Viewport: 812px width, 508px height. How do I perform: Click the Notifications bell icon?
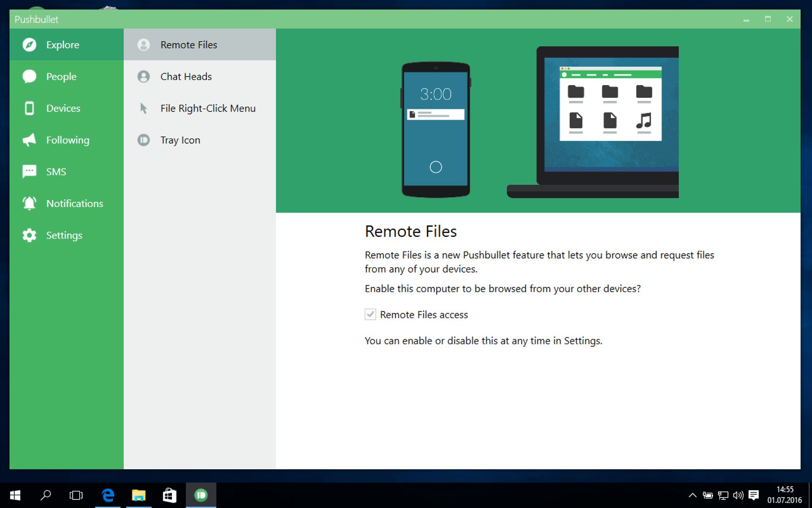pyautogui.click(x=29, y=203)
